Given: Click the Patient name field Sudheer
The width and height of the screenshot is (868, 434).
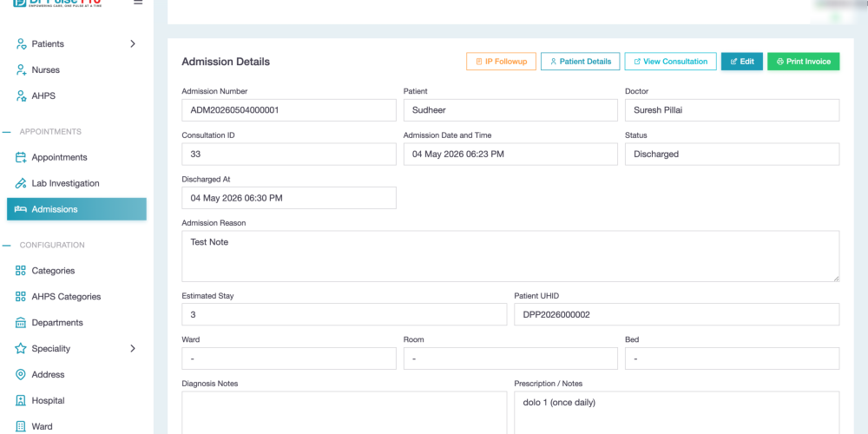Looking at the screenshot, I should click(x=510, y=110).
